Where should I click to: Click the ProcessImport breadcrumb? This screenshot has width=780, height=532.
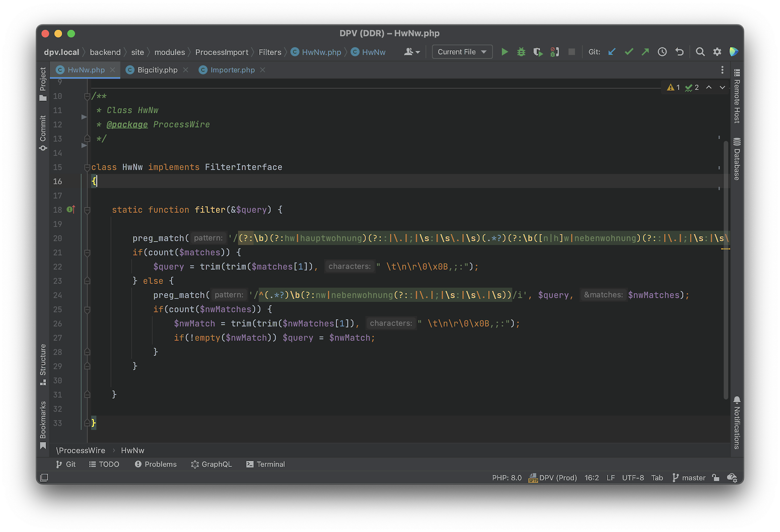click(x=222, y=52)
